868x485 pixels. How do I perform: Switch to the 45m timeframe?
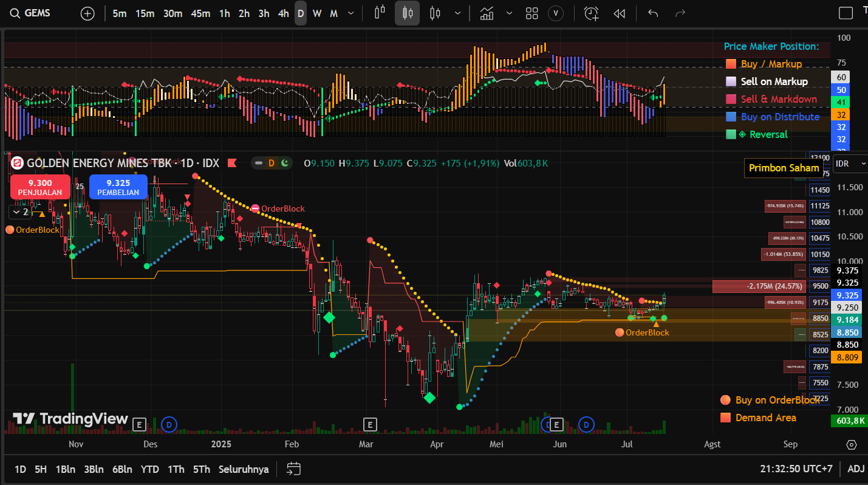[x=200, y=13]
